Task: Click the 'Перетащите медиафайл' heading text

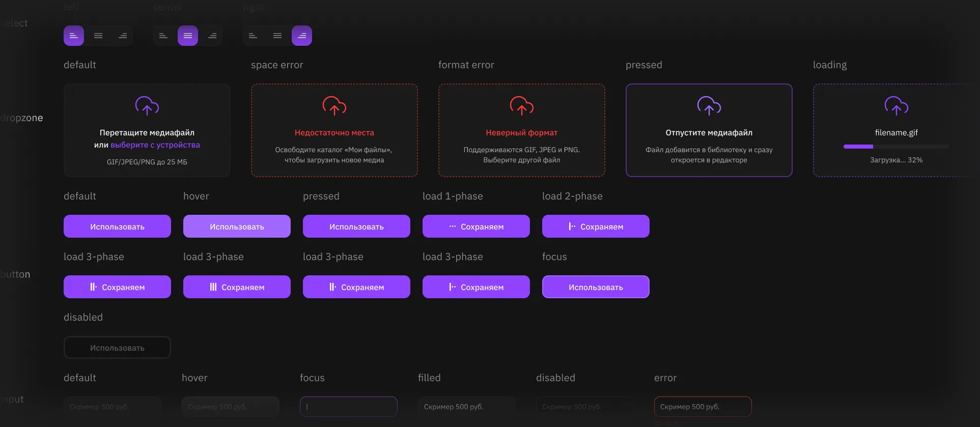Action: [x=147, y=133]
